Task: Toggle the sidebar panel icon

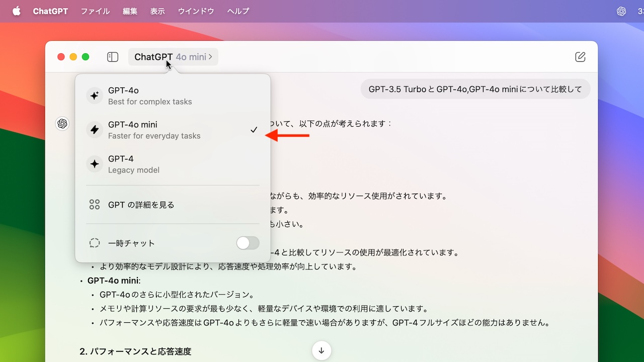Action: pyautogui.click(x=113, y=57)
